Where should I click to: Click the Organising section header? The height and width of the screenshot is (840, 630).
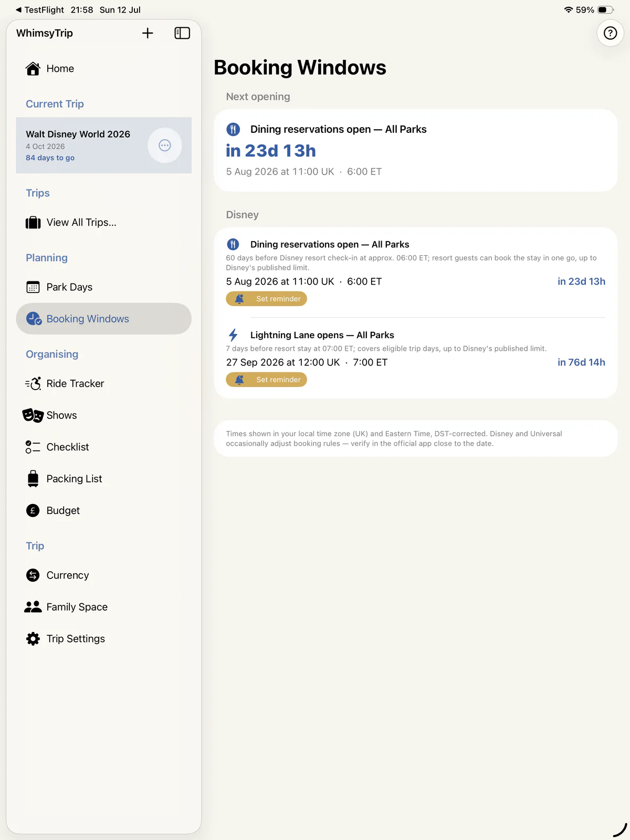pyautogui.click(x=52, y=354)
